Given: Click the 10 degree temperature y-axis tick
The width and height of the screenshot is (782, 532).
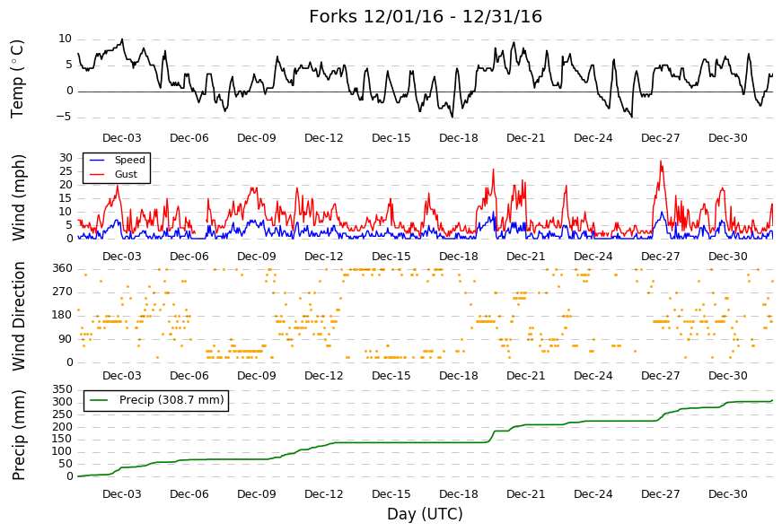Looking at the screenshot, I should pyautogui.click(x=66, y=39).
